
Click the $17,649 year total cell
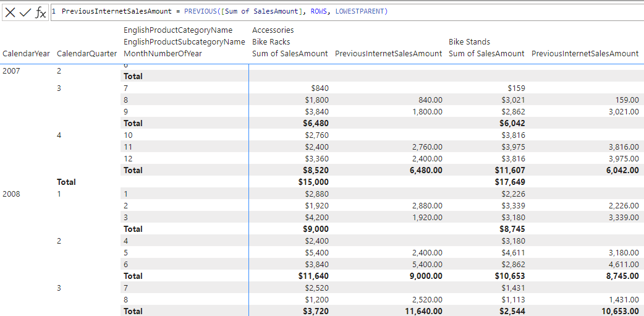click(511, 182)
